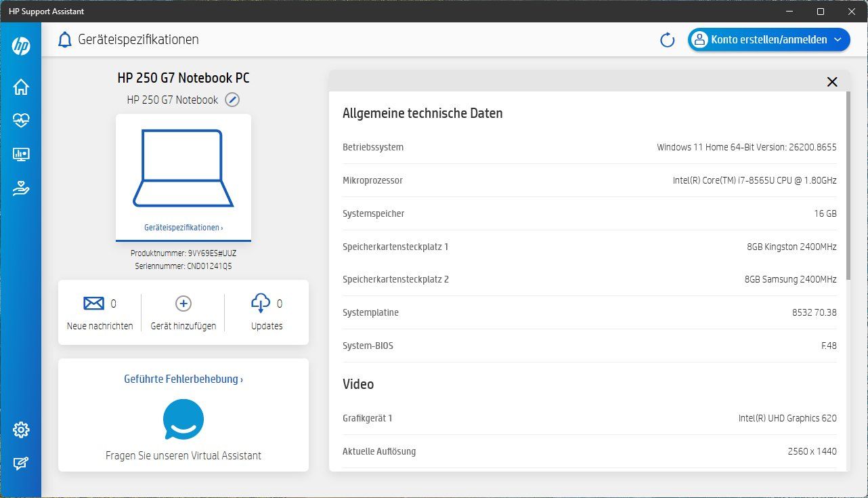Open the monitor diagnostics sidebar icon
Screen dimensions: 868x498
click(21, 155)
